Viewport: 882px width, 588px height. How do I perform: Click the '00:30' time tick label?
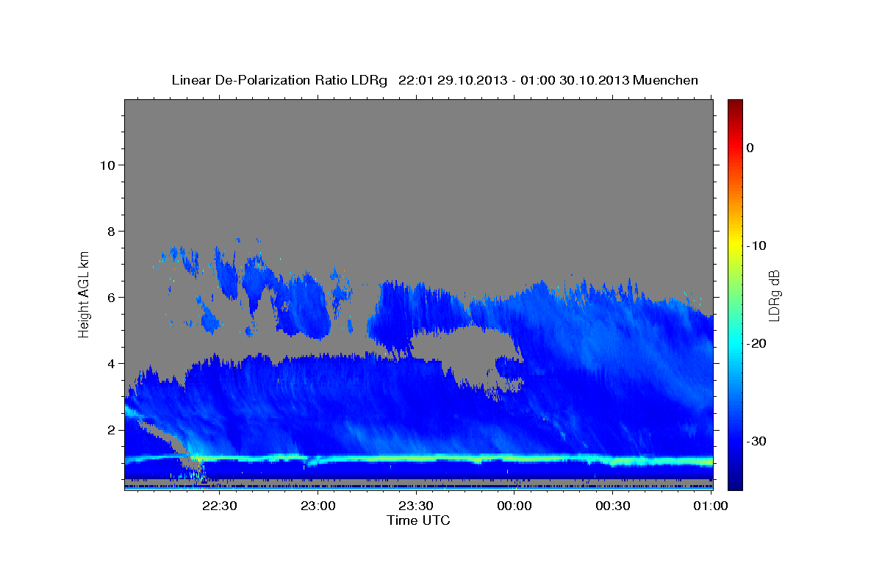612,506
